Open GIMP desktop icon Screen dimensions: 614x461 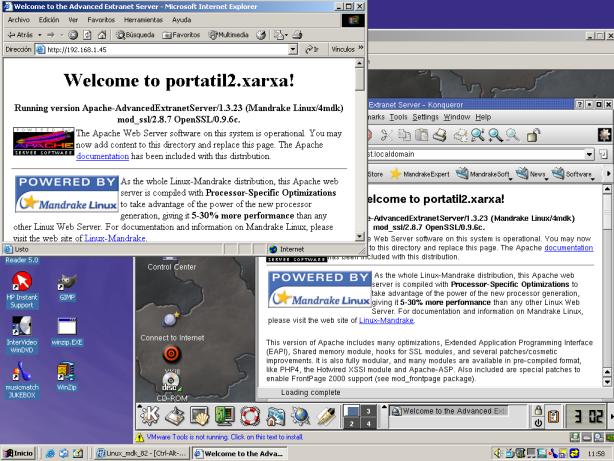[x=67, y=287]
